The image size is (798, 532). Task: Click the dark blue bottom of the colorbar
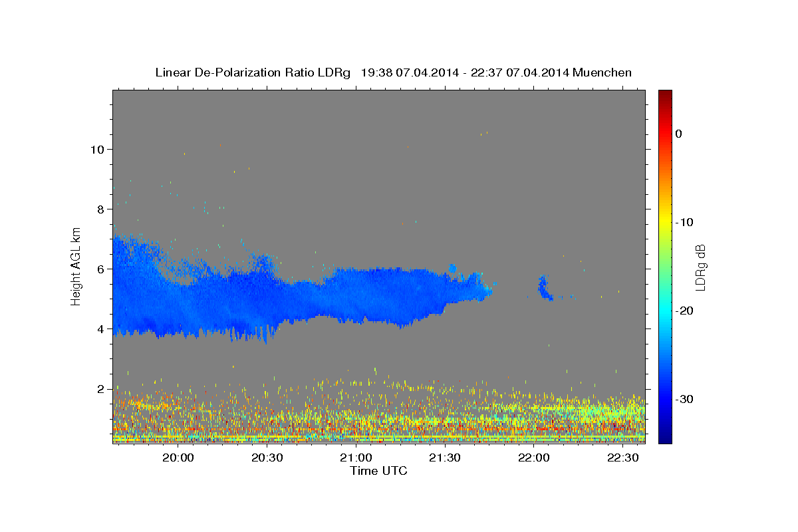pos(665,436)
